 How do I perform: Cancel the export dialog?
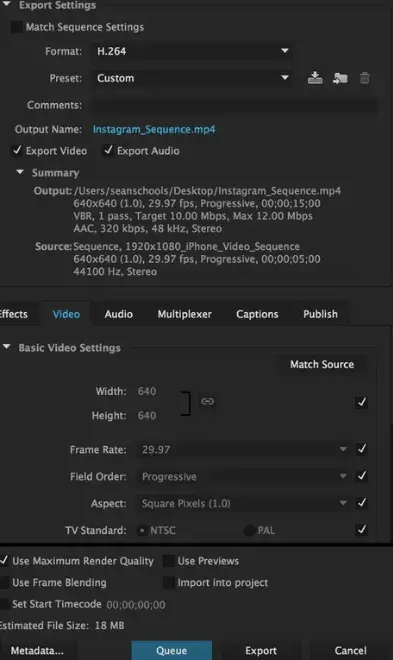coord(351,650)
